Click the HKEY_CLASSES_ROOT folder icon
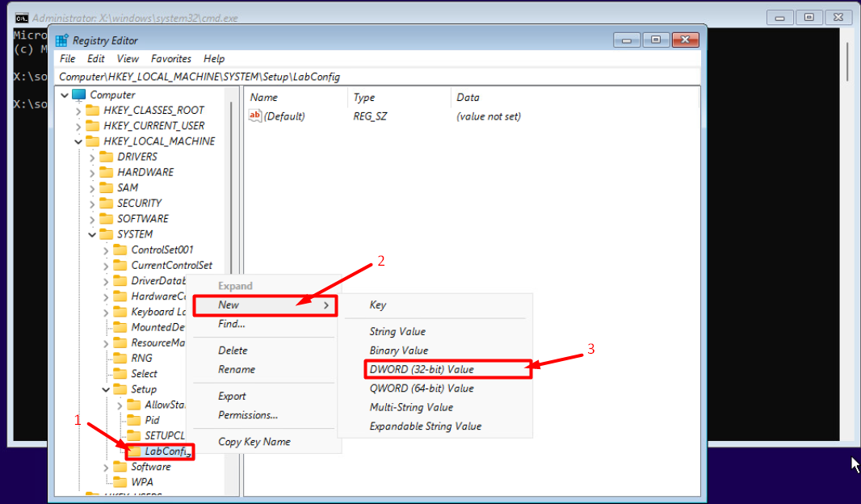Image resolution: width=861 pixels, height=504 pixels. pos(93,111)
